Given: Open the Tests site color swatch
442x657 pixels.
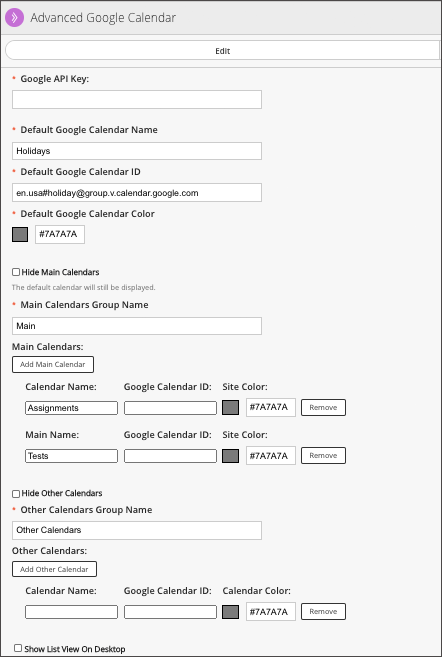Looking at the screenshot, I should [x=230, y=456].
